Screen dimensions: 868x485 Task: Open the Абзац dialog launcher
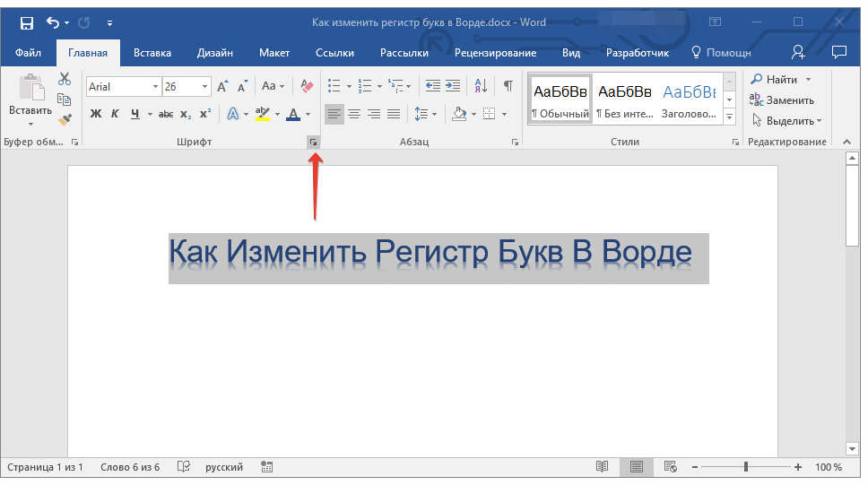[515, 143]
